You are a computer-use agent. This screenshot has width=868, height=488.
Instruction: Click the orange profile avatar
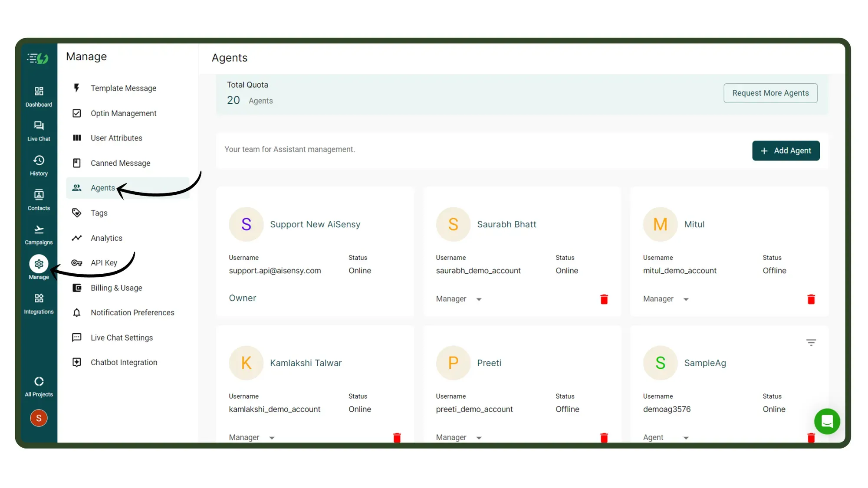39,418
